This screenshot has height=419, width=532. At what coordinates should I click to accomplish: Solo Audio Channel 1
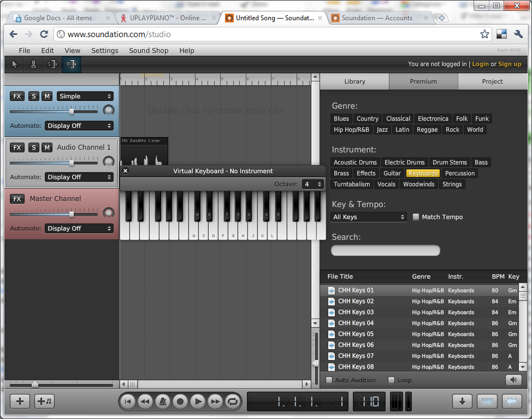point(33,147)
